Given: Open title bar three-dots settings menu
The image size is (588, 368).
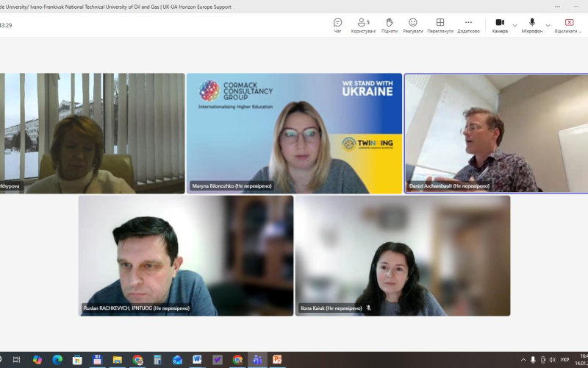Looking at the screenshot, I should coord(557,6).
